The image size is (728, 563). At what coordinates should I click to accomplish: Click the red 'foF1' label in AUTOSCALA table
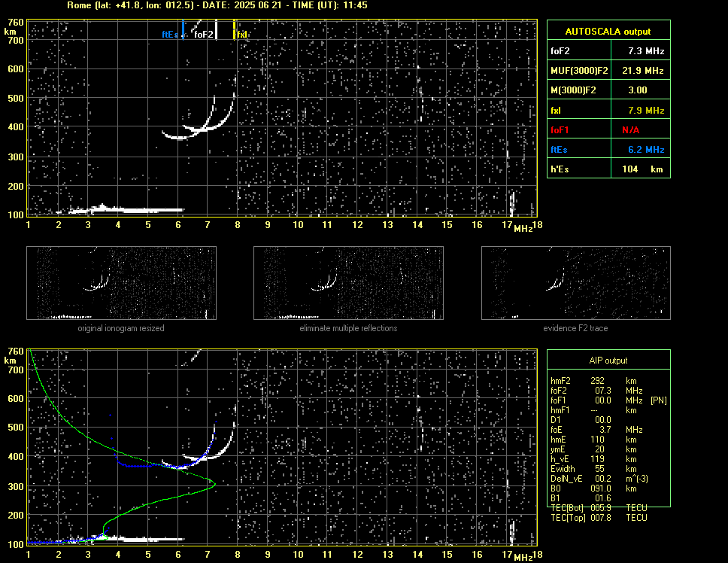click(560, 130)
